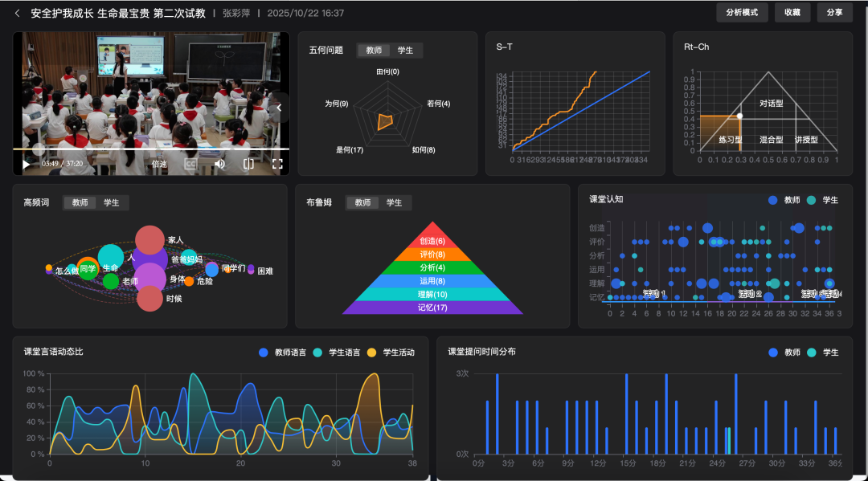The height and width of the screenshot is (481, 868).
Task: Toggle 学生活动 legend in 课堂言语动态比
Action: (391, 353)
